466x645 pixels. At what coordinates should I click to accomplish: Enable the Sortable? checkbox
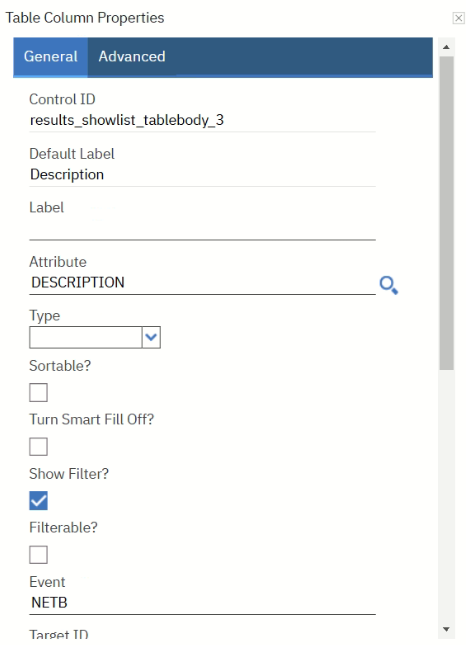coord(38,392)
